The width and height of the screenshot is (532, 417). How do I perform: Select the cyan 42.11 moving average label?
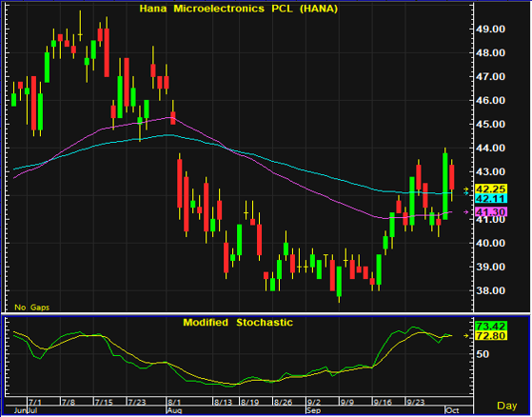pyautogui.click(x=491, y=198)
